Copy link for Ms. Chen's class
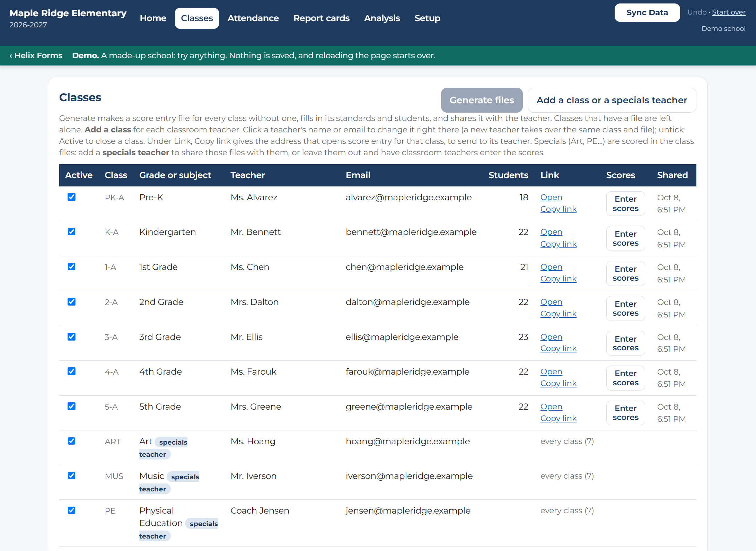 point(558,279)
